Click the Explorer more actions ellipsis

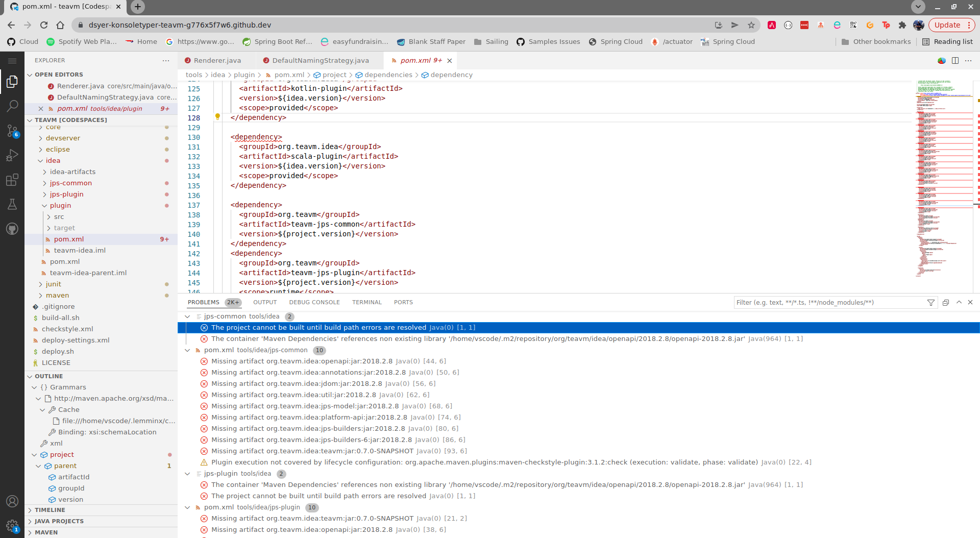166,60
